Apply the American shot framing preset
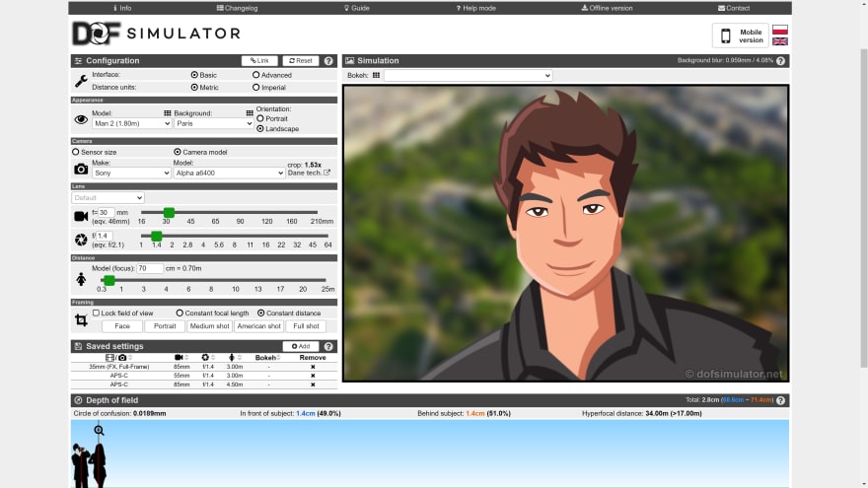868x488 pixels. (x=258, y=326)
